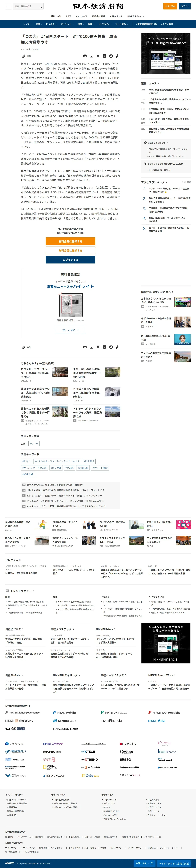Expand the マーケット navigation dropdown

tap(67, 24)
